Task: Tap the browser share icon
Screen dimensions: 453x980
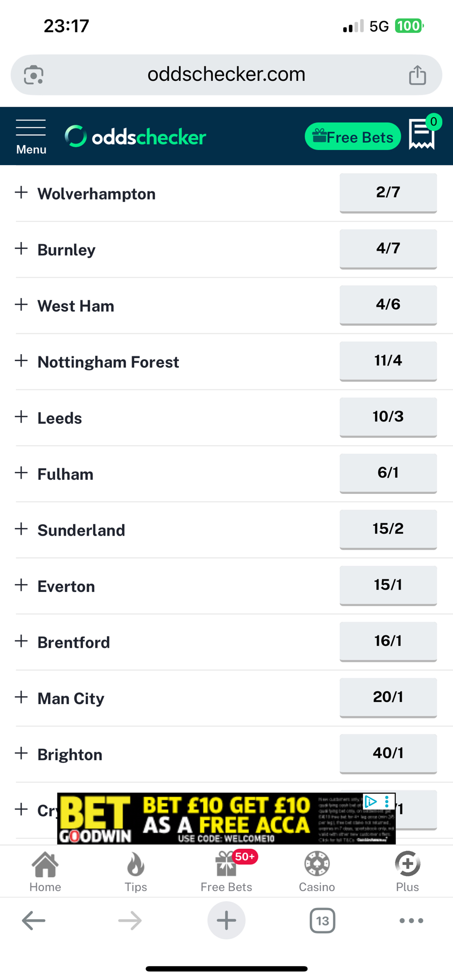Action: pos(417,75)
